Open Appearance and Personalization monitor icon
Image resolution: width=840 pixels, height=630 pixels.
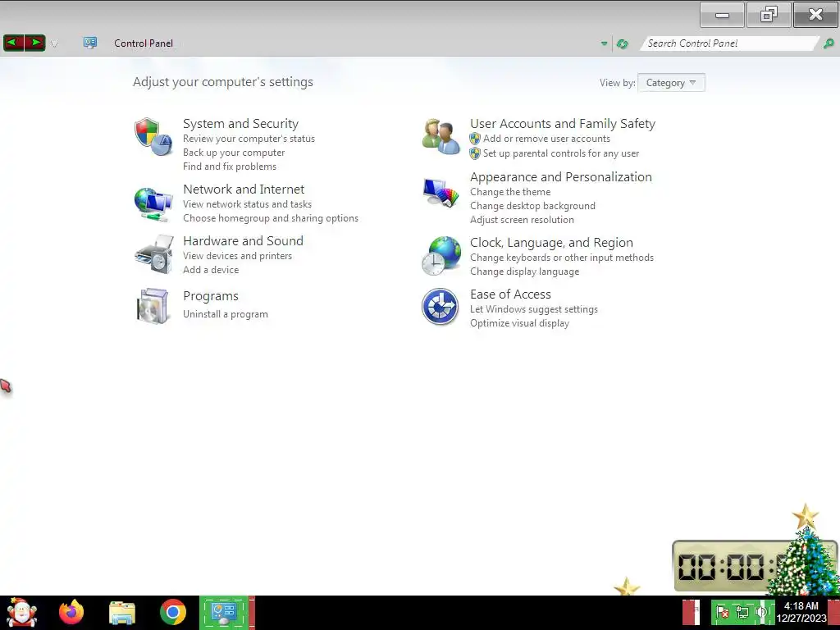click(441, 192)
